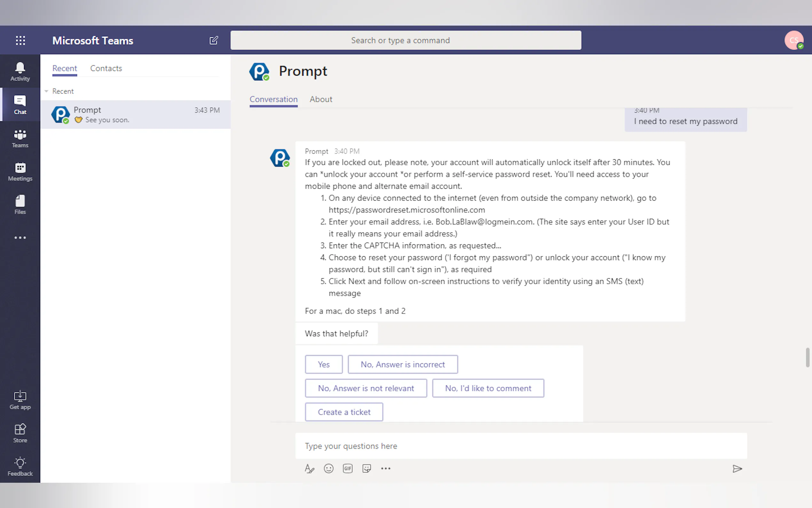
Task: Expand more apps ellipsis in sidebar
Action: pos(20,238)
